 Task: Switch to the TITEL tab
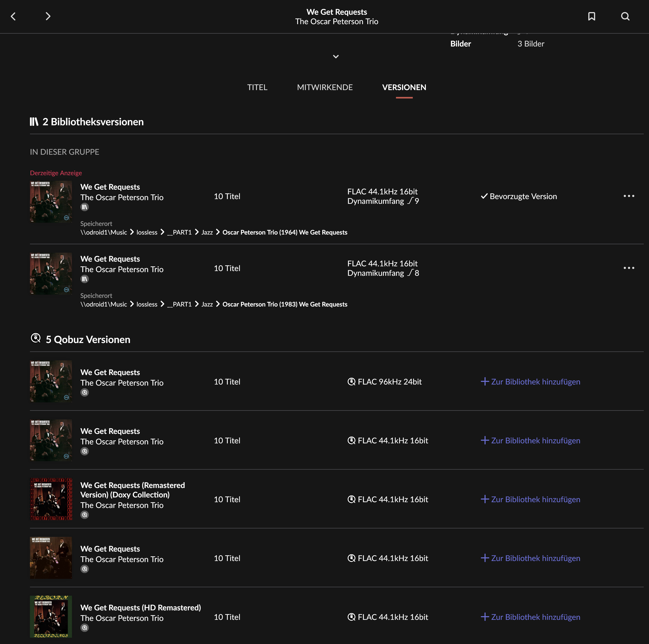257,87
